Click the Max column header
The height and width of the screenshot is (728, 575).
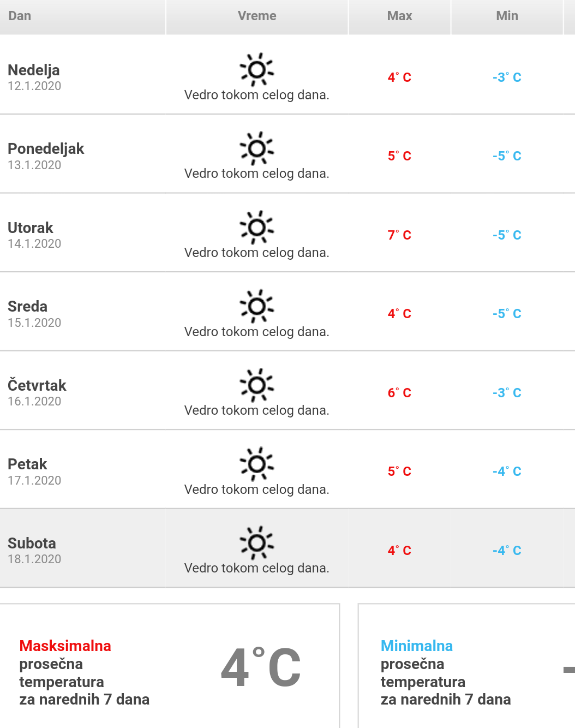tap(399, 16)
